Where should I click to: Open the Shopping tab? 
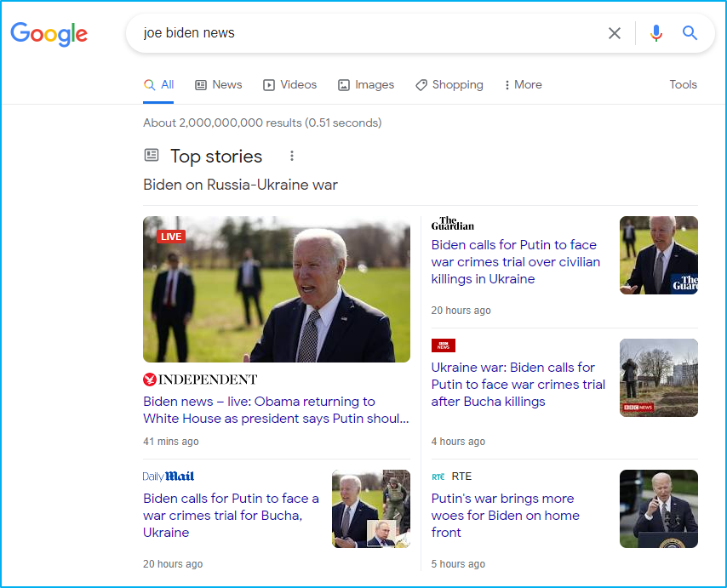[449, 85]
